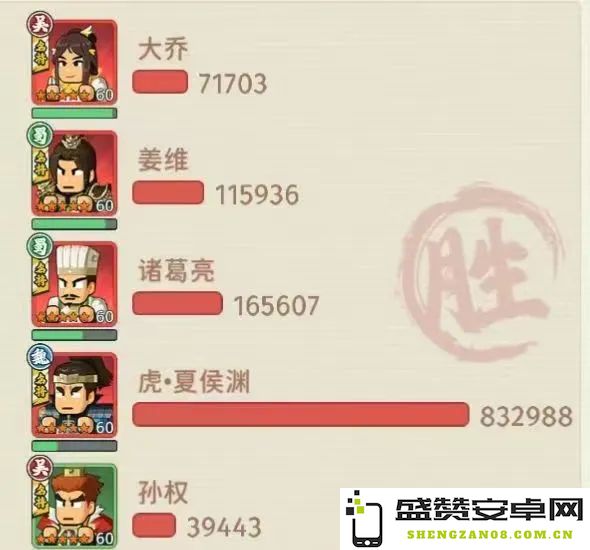This screenshot has width=590, height=550.
Task: Click the 吴 faction badge on 大乔
Action: click(40, 25)
